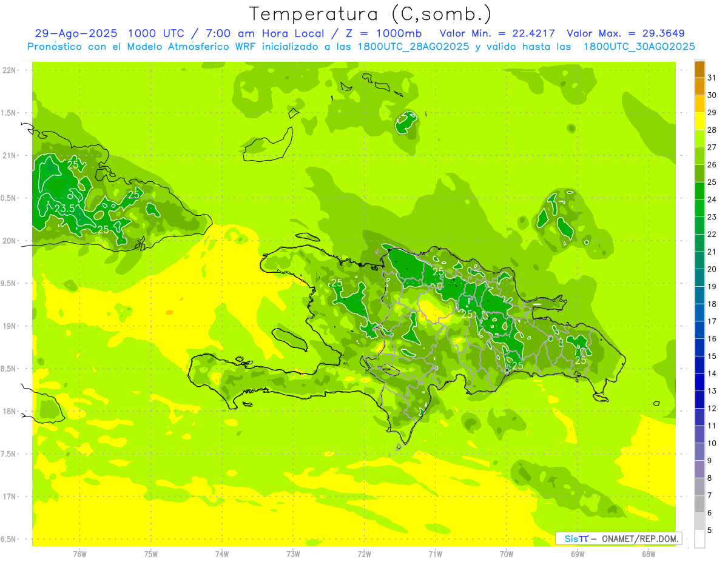
Task: Click the legend value '31'
Action: point(712,78)
